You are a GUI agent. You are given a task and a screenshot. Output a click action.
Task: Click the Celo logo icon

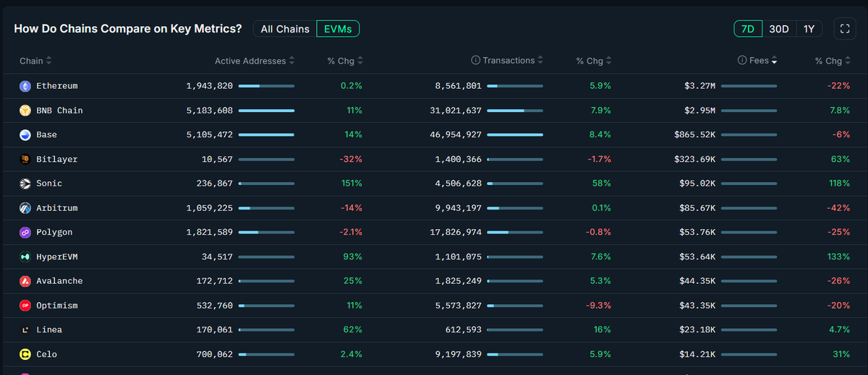click(x=25, y=354)
